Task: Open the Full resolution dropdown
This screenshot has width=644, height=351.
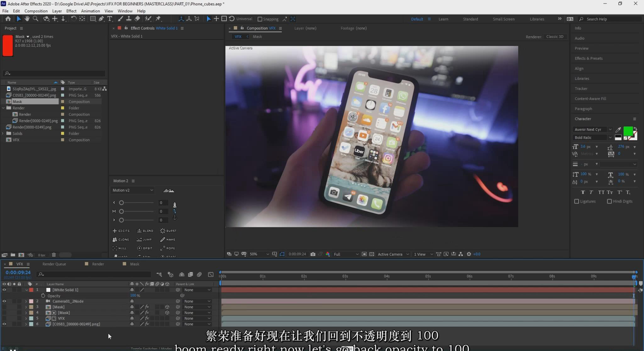Action: (x=346, y=254)
